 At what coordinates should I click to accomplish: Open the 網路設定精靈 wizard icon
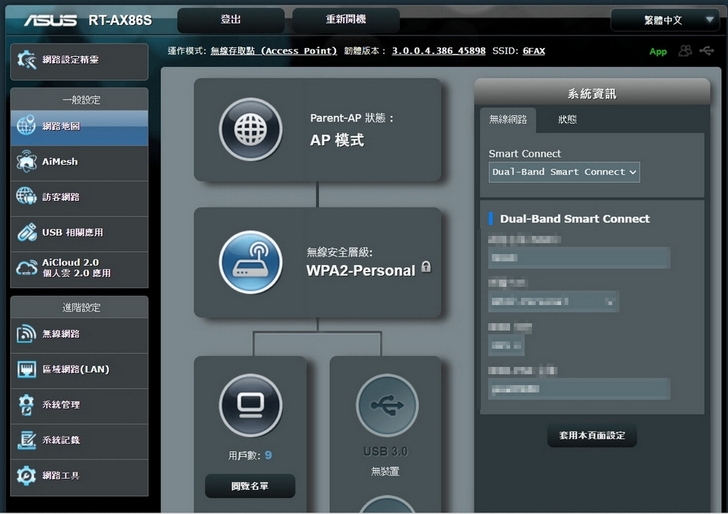click(26, 60)
